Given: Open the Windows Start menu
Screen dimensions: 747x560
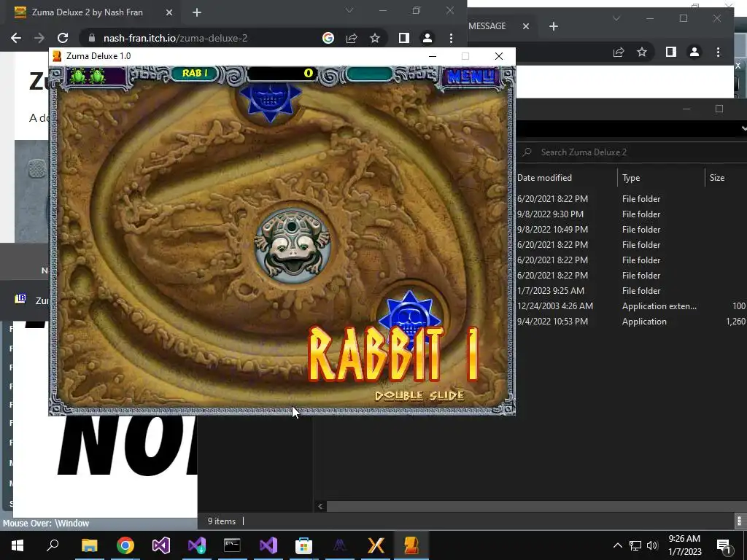Looking at the screenshot, I should [x=18, y=545].
